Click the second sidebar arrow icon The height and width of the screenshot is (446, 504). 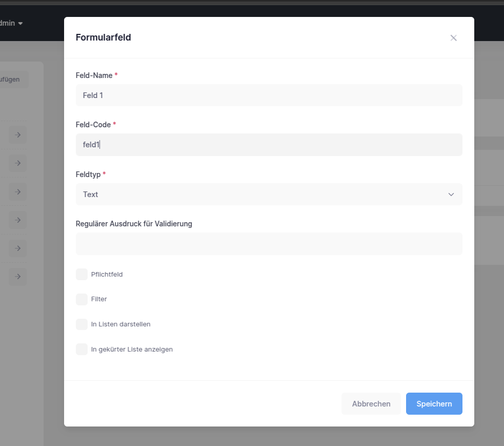17,163
